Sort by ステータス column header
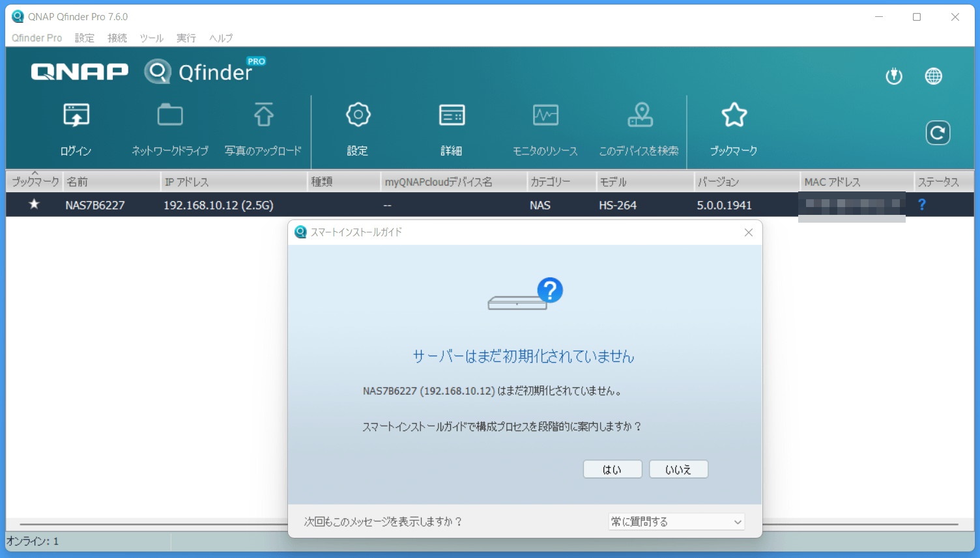 coord(944,182)
